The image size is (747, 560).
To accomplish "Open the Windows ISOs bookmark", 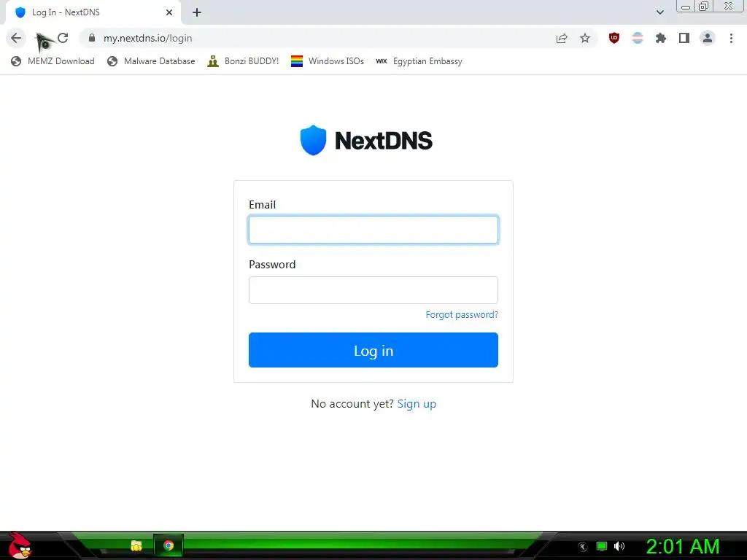I will point(328,61).
